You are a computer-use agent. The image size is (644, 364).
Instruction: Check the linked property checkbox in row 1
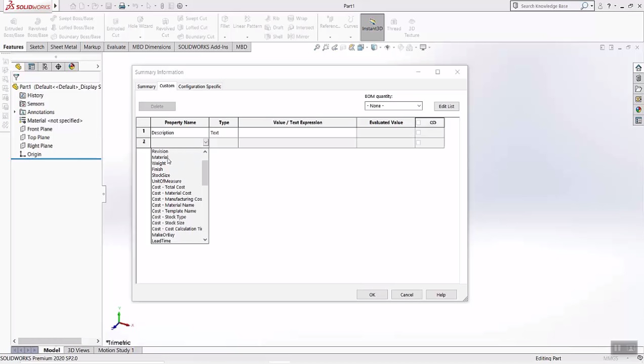[x=418, y=132]
